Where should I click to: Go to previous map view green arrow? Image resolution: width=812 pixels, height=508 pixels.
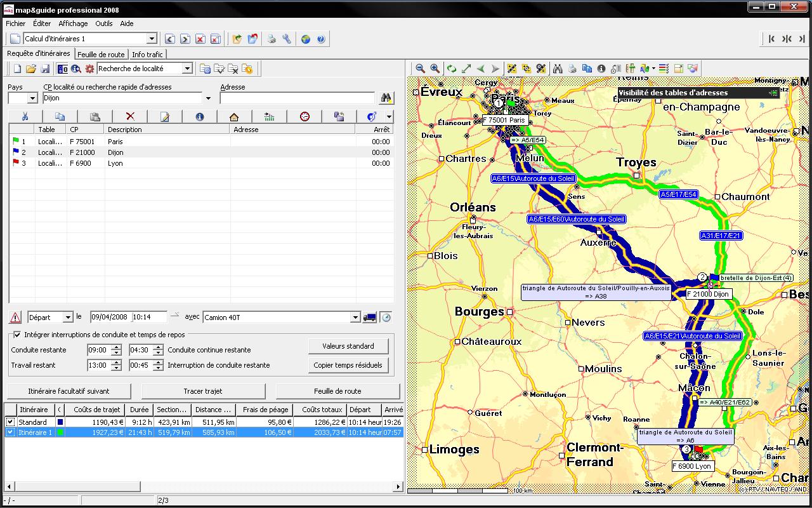tap(481, 69)
